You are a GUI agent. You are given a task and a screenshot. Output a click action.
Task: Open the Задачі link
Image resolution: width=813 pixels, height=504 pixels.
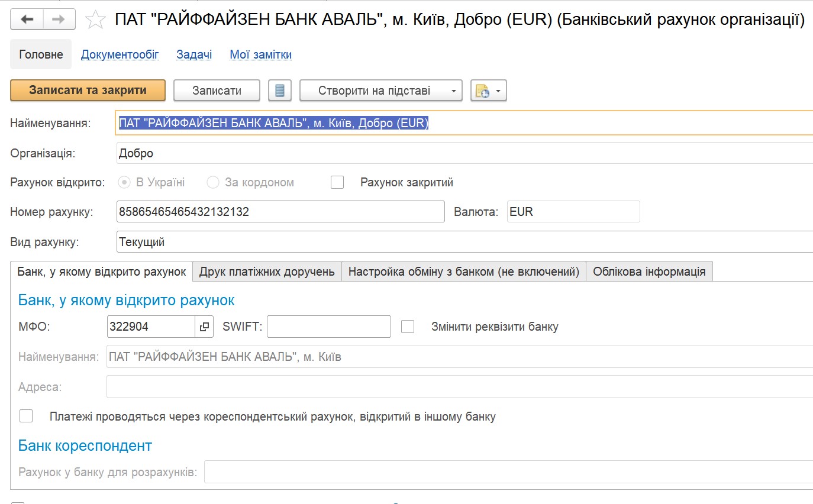(x=194, y=55)
